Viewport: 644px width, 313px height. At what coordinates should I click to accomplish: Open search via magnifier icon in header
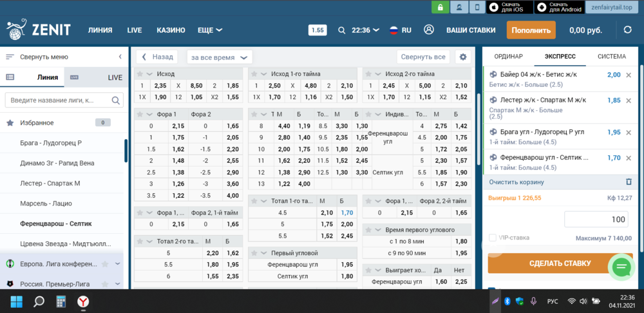click(342, 30)
